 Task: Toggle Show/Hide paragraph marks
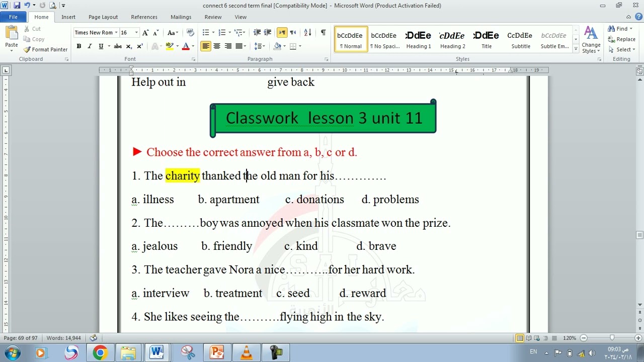pyautogui.click(x=323, y=33)
